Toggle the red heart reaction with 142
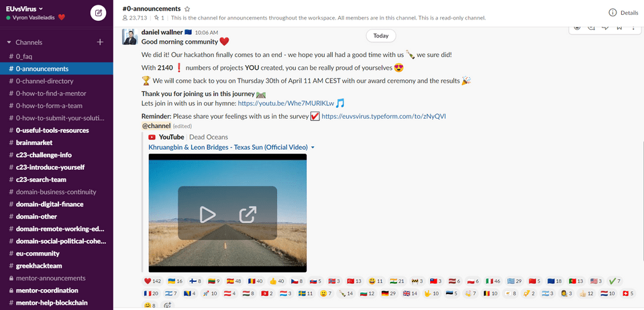 (x=152, y=281)
